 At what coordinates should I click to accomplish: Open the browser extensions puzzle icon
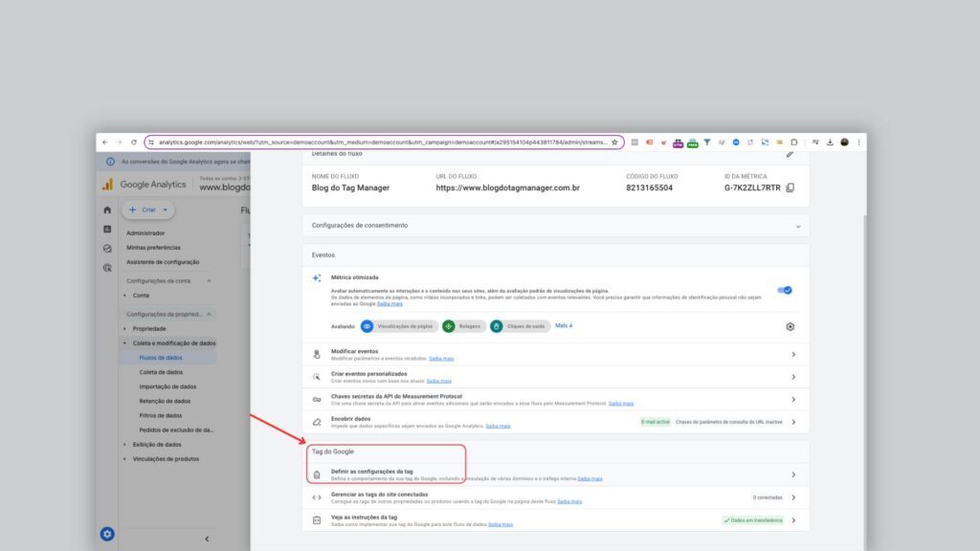coord(794,143)
